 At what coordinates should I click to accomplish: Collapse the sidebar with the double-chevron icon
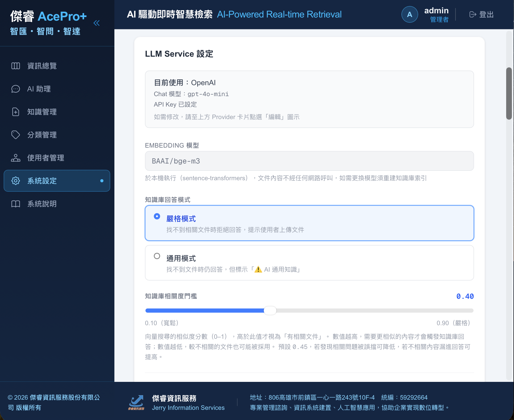pos(97,23)
